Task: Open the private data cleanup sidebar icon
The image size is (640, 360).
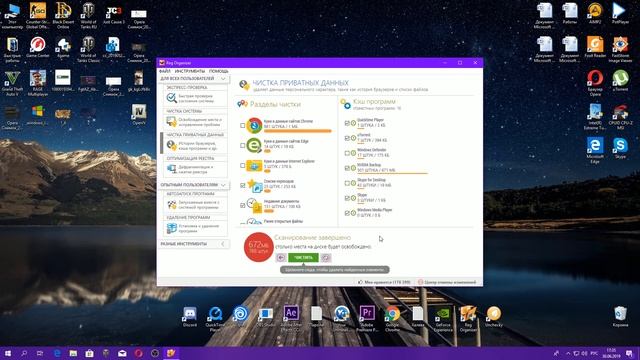Action: tap(171, 146)
